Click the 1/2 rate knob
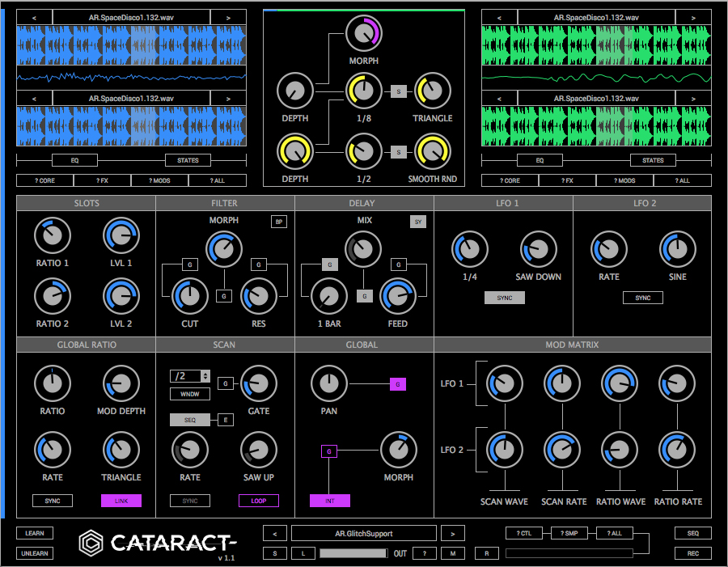This screenshot has width=728, height=567. (363, 151)
